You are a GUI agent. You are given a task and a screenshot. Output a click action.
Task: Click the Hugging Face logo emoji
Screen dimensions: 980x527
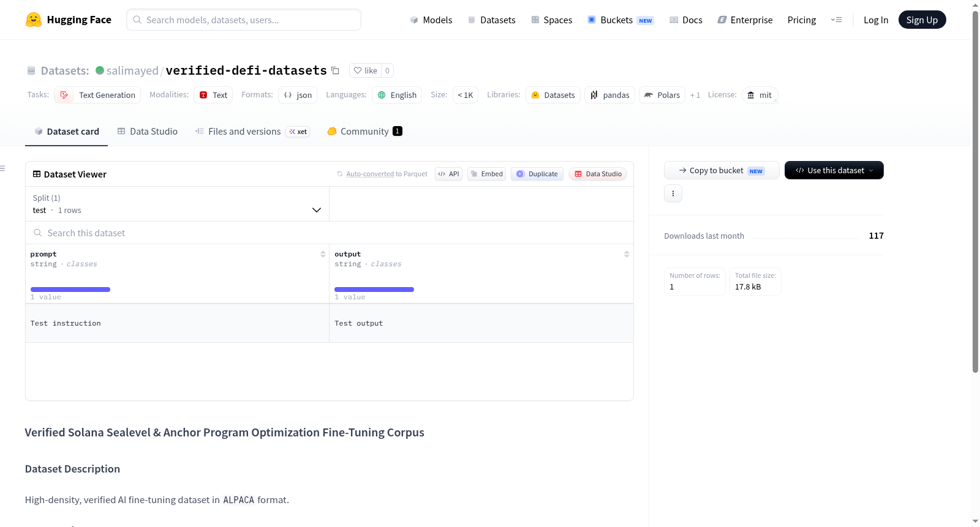(34, 20)
